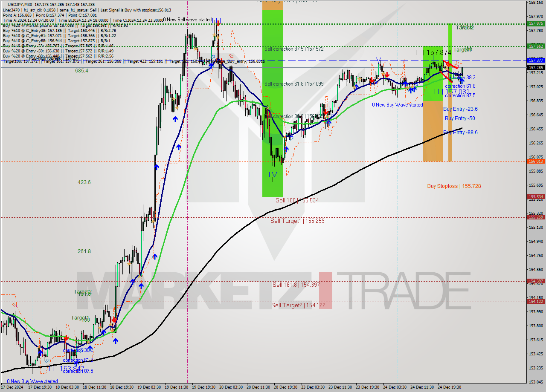Click the '19 Dec 11:30' time axis label
The image size is (546, 392).
click(176, 387)
